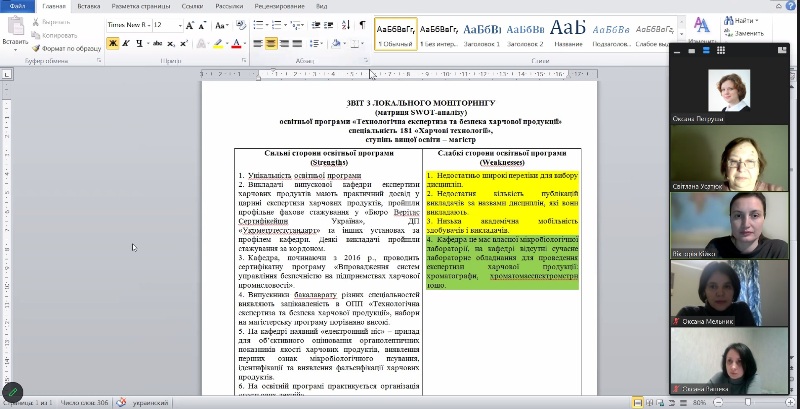Viewport: 800px width, 409px height.
Task: Sort text with the A-Z sort icon
Action: [x=346, y=25]
